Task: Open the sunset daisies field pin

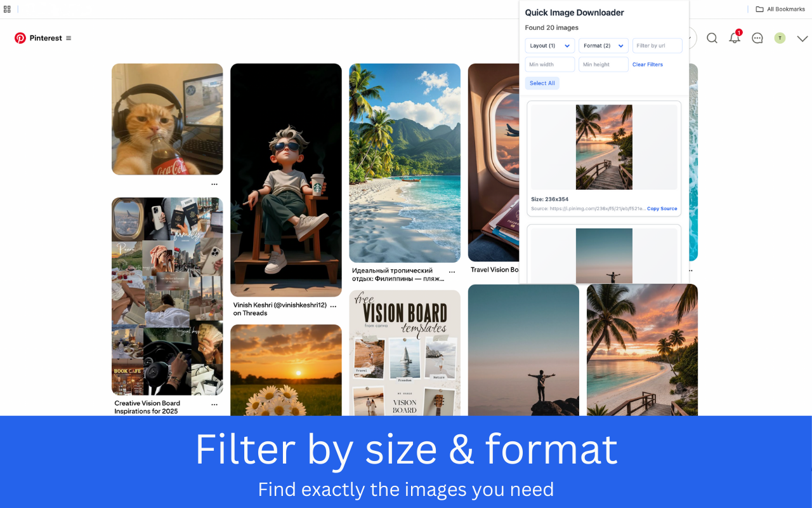Action: [x=286, y=370]
